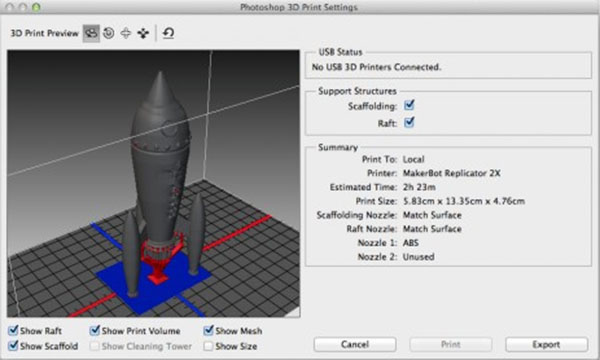Disable Show Print Volume option

(95, 330)
